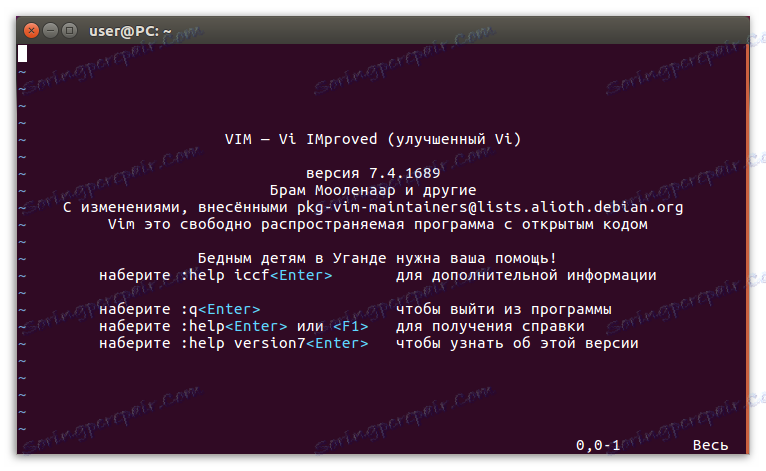
Task: Click the 'VIM – Vi IMproved (улучшенный Vi)' heading
Action: (x=373, y=139)
